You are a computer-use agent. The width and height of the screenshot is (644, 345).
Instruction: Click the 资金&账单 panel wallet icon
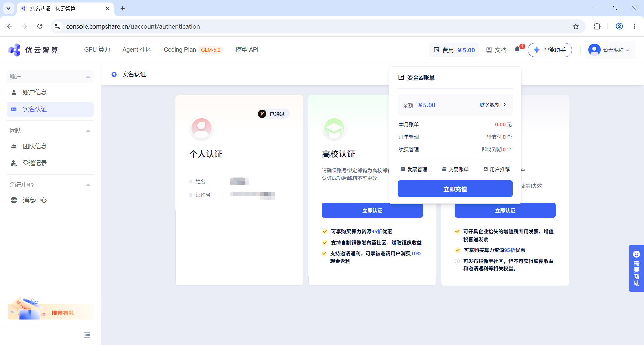[x=401, y=77]
